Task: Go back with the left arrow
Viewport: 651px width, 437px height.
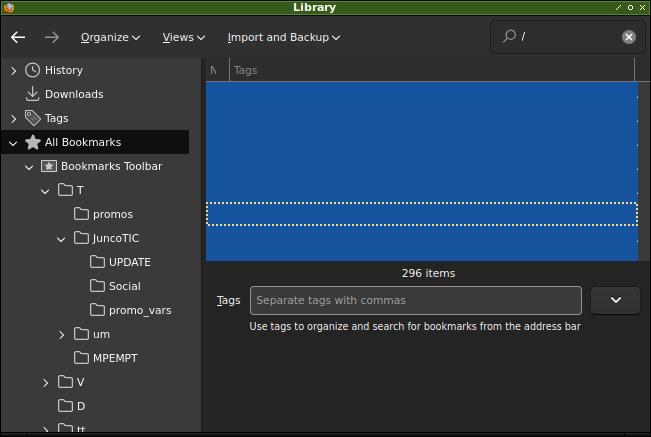Action: [x=18, y=37]
